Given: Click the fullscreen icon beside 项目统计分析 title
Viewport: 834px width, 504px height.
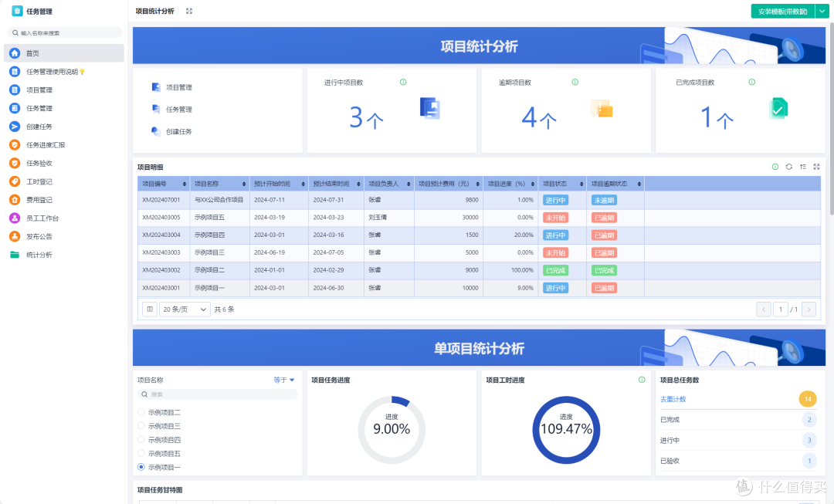Looking at the screenshot, I should coord(189,11).
